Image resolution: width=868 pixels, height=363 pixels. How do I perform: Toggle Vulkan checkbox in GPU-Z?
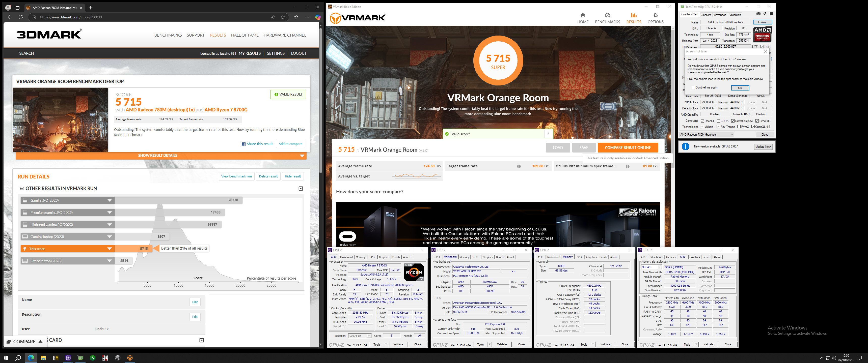pyautogui.click(x=702, y=127)
